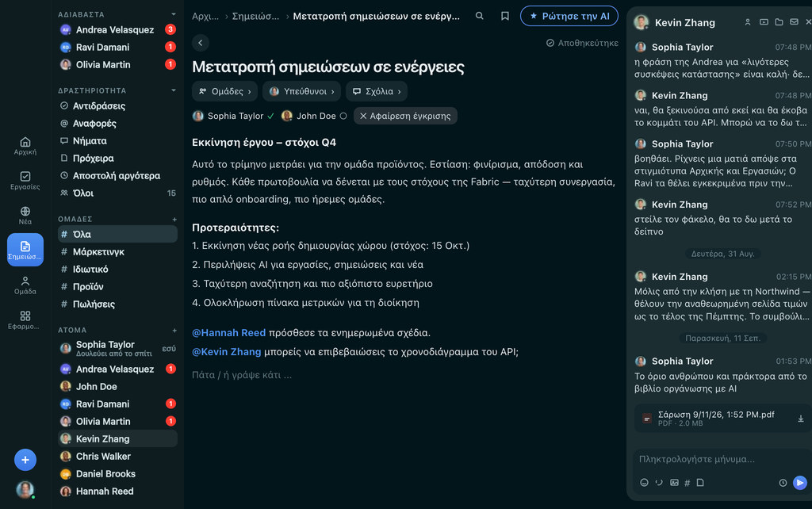Open Andrea Velasquez in the unread list
The height and width of the screenshot is (509, 812).
coord(117,29)
